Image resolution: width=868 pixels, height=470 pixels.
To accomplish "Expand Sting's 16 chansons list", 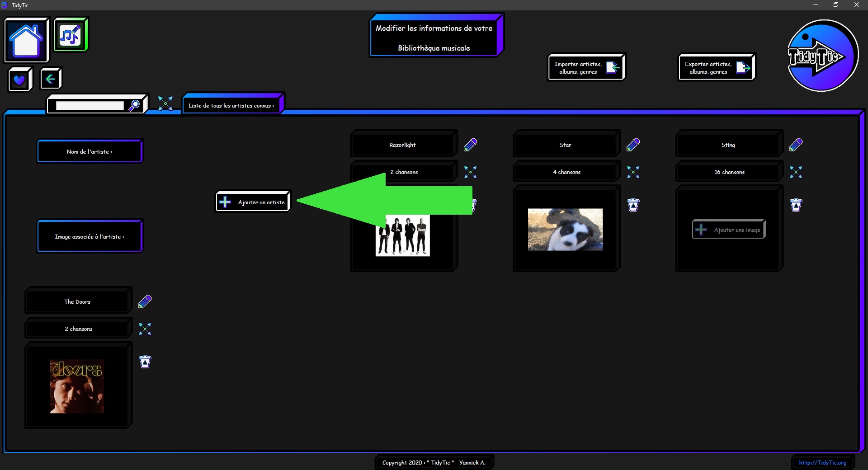I will pyautogui.click(x=796, y=172).
